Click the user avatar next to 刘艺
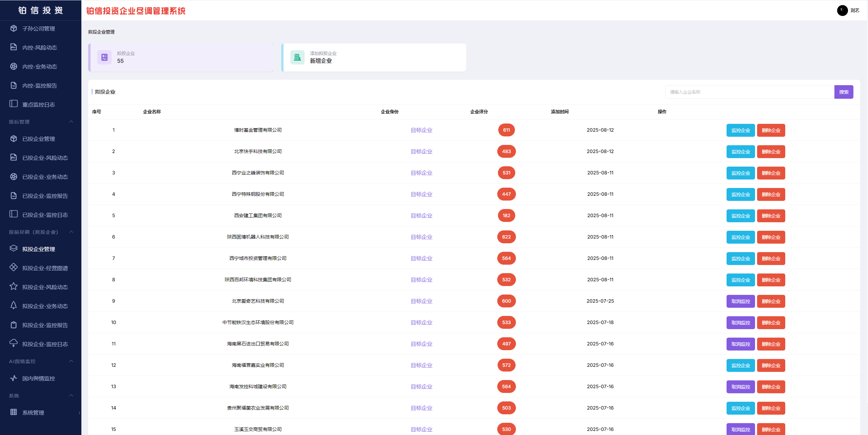Image resolution: width=868 pixels, height=435 pixels. click(842, 11)
